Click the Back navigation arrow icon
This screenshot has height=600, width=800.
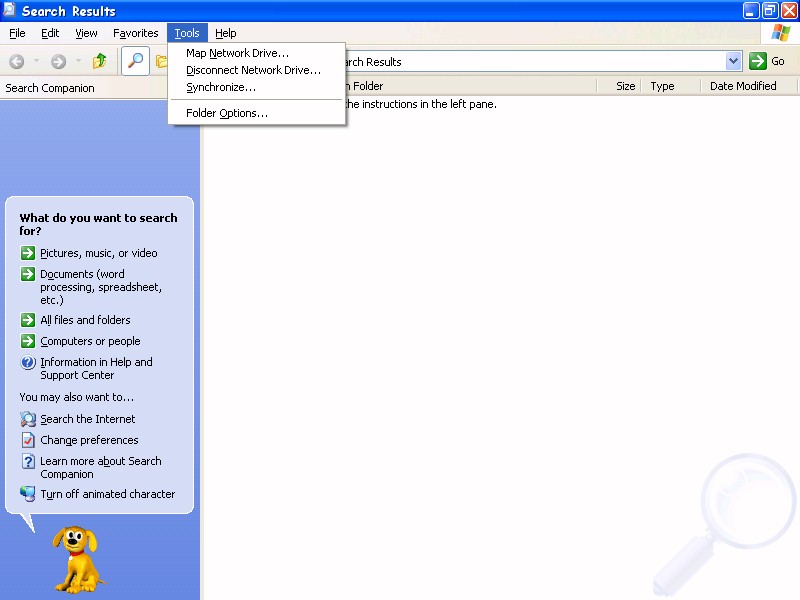pyautogui.click(x=17, y=62)
